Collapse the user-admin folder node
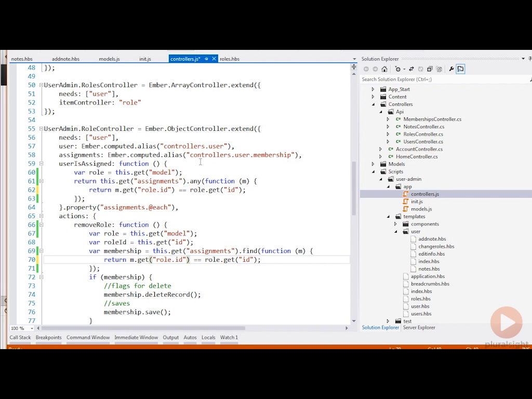 [381, 179]
